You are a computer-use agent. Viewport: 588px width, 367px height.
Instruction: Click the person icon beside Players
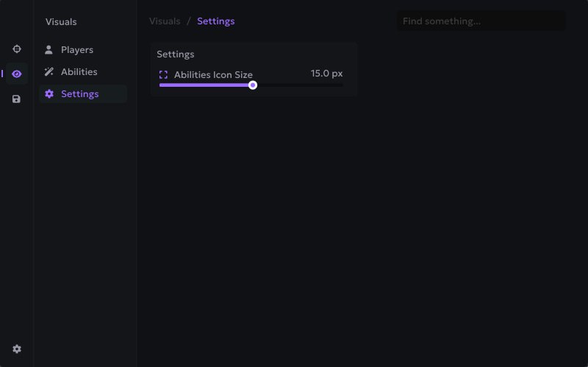click(x=49, y=50)
